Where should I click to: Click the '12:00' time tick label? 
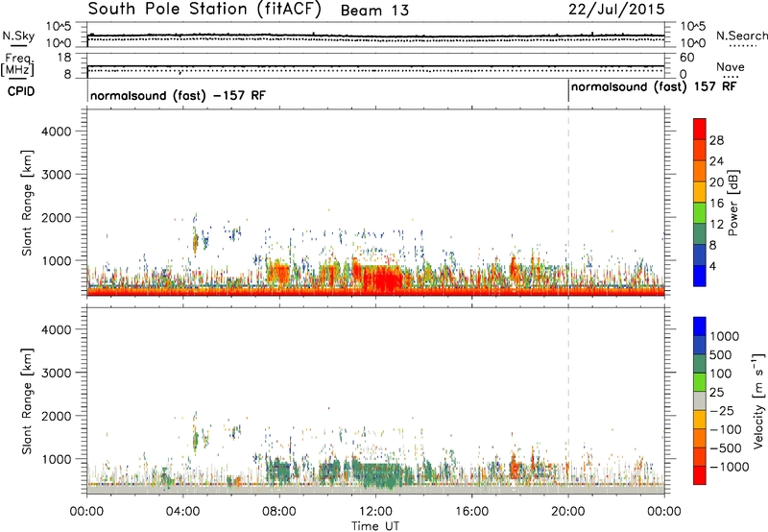tap(375, 512)
